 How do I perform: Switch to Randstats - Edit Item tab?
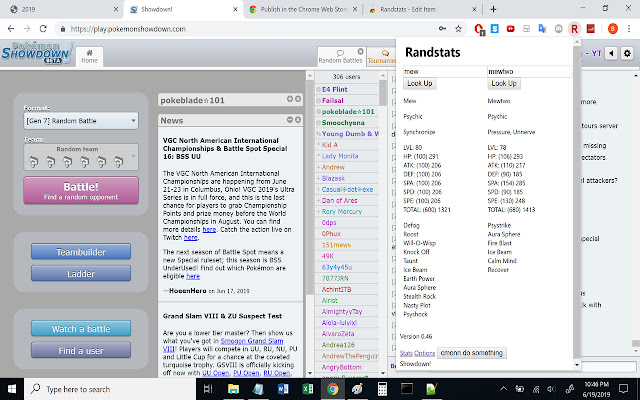pyautogui.click(x=422, y=9)
